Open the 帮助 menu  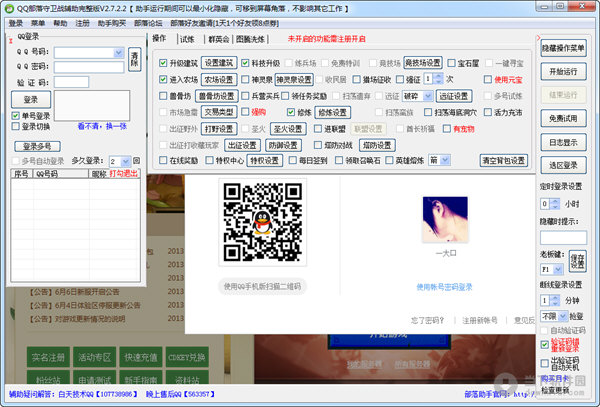pos(60,23)
